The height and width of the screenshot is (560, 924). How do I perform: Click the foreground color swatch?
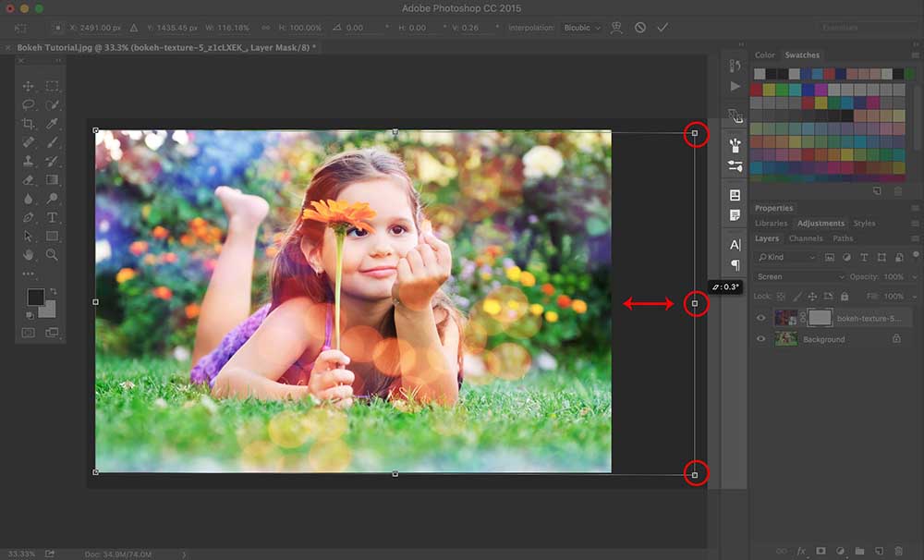(35, 297)
